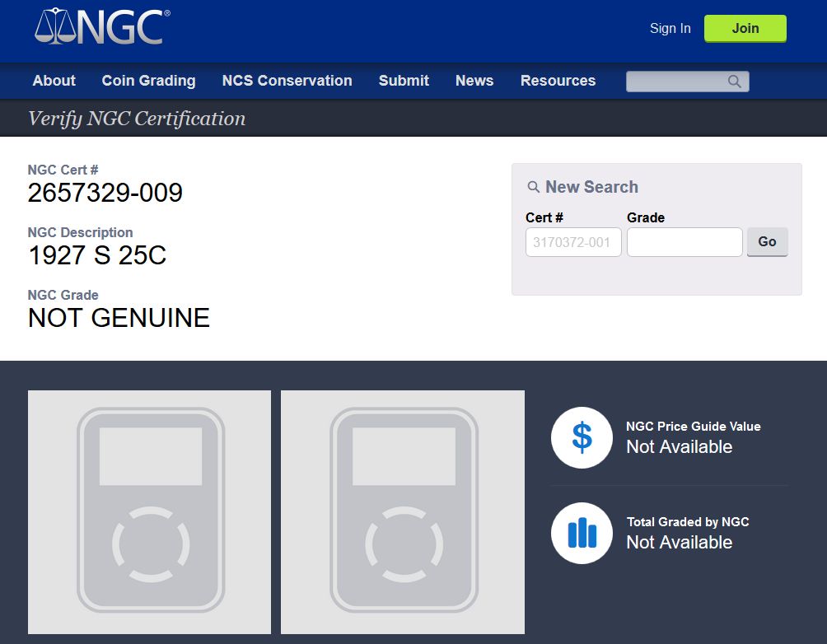The height and width of the screenshot is (644, 827).
Task: Click the Verify NGC Certification heading
Action: [137, 119]
